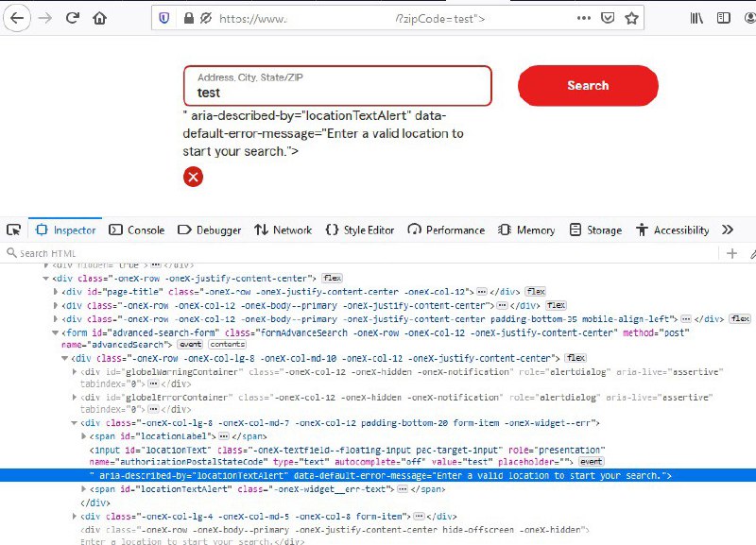
Task: Click the Address, City, State/ZIP field
Action: (x=337, y=86)
